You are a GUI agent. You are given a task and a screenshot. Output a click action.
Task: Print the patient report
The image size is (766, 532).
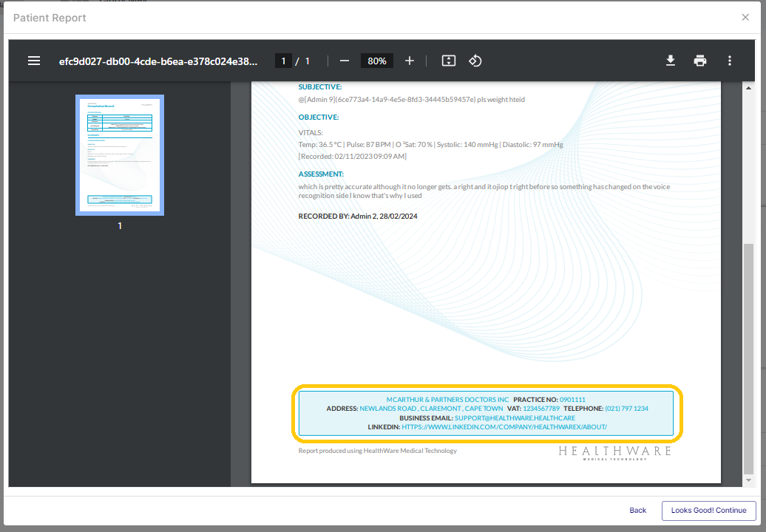coord(700,61)
